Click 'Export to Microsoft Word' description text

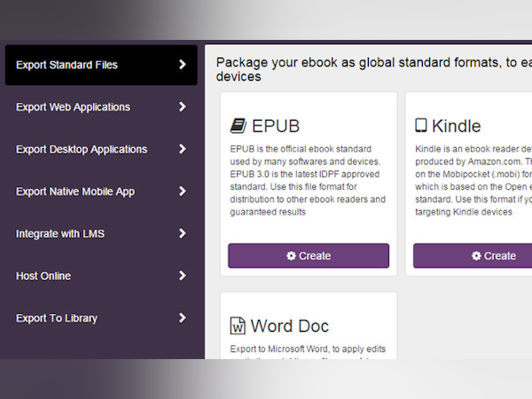(x=308, y=351)
